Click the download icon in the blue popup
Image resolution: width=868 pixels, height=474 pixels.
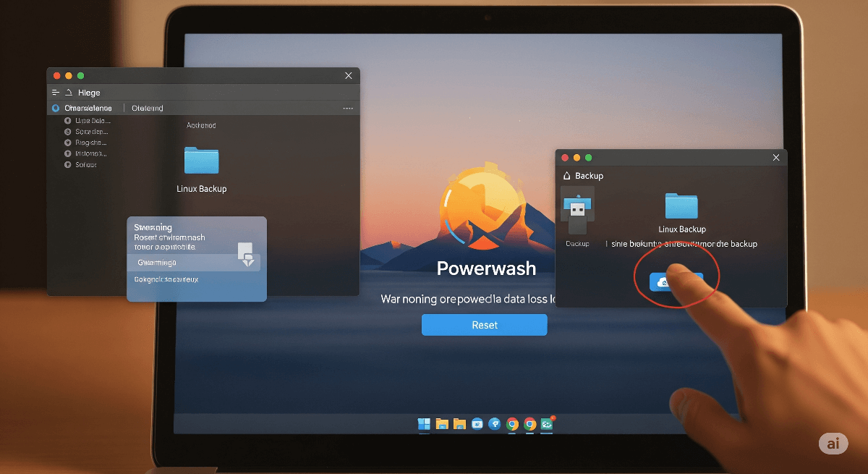[246, 254]
